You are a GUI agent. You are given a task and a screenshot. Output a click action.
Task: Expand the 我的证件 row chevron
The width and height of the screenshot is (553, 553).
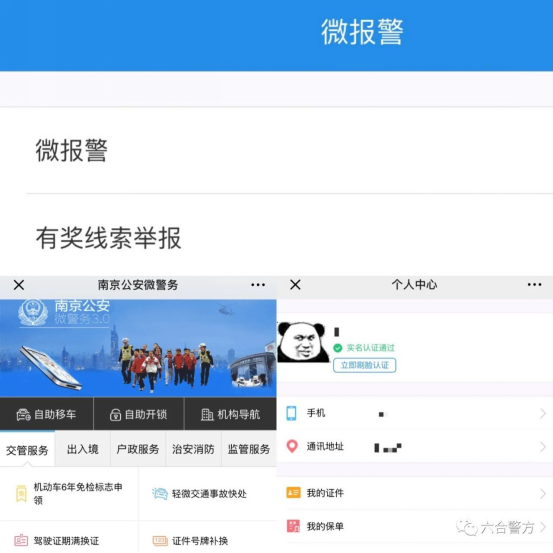click(543, 493)
